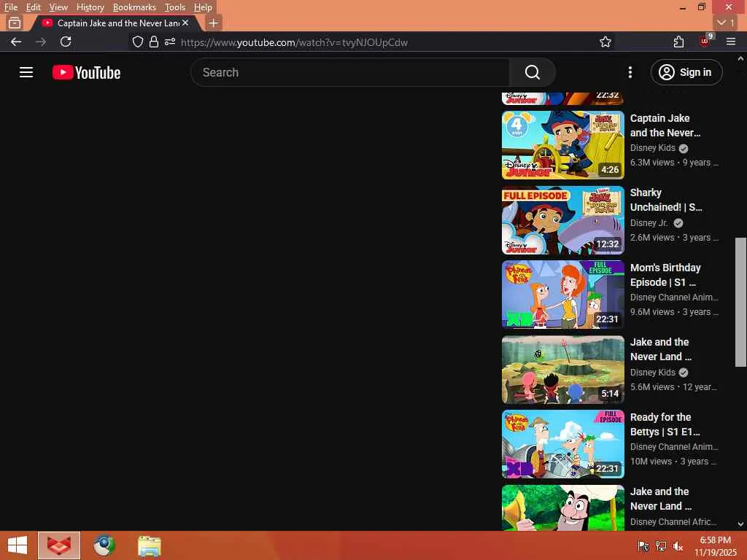Focus the YouTube Search field
The image size is (747, 560).
[x=350, y=72]
